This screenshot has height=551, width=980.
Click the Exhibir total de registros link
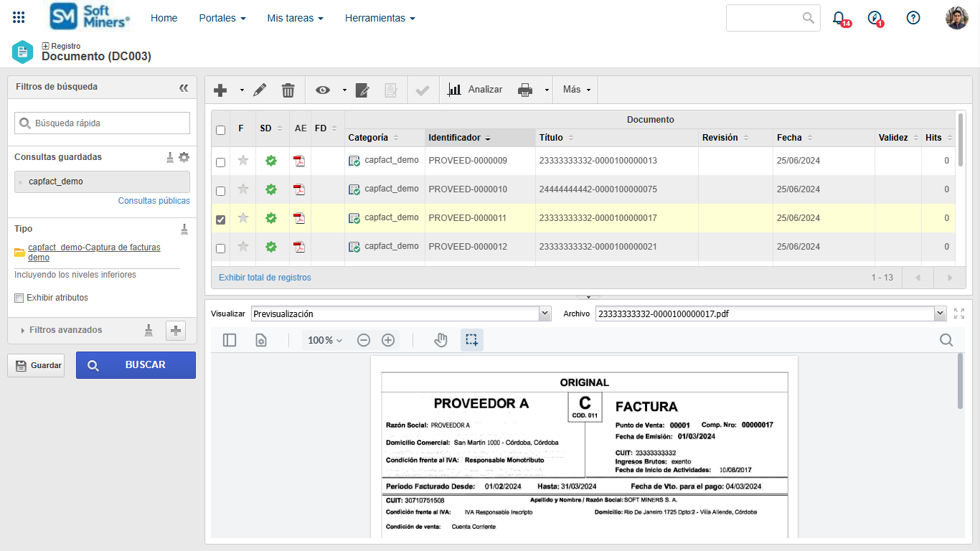(x=265, y=278)
